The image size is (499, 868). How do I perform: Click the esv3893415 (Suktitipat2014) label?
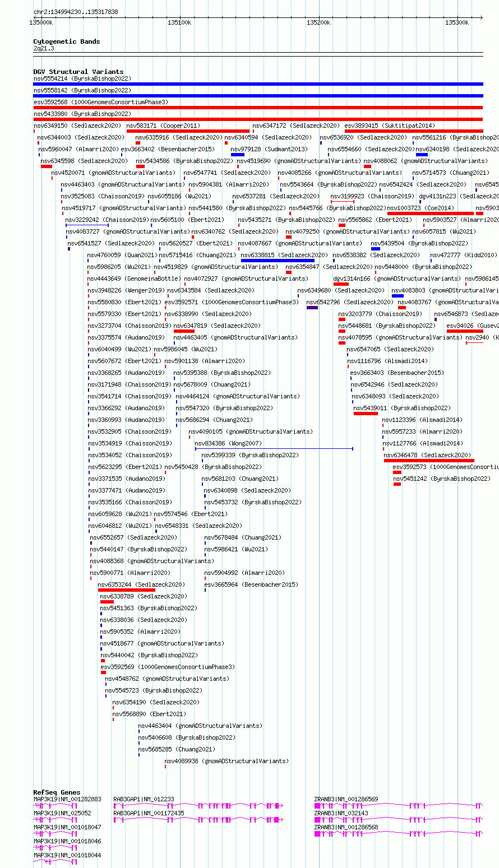pyautogui.click(x=390, y=126)
